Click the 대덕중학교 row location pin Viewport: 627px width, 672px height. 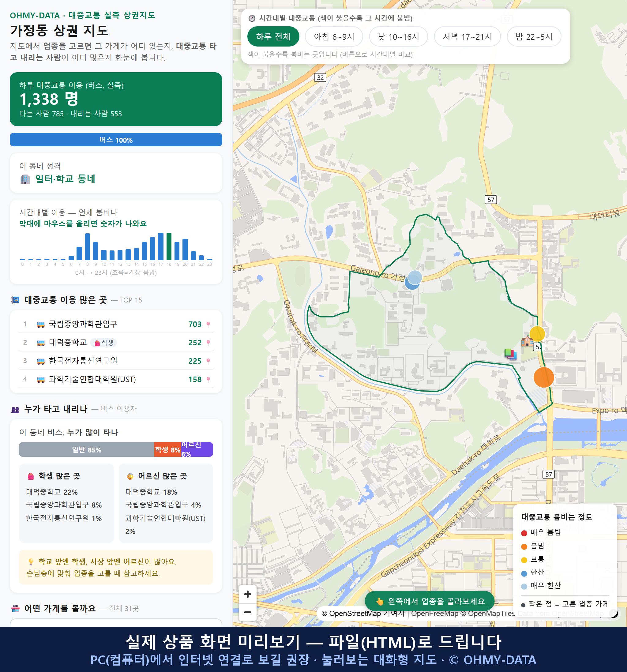208,343
